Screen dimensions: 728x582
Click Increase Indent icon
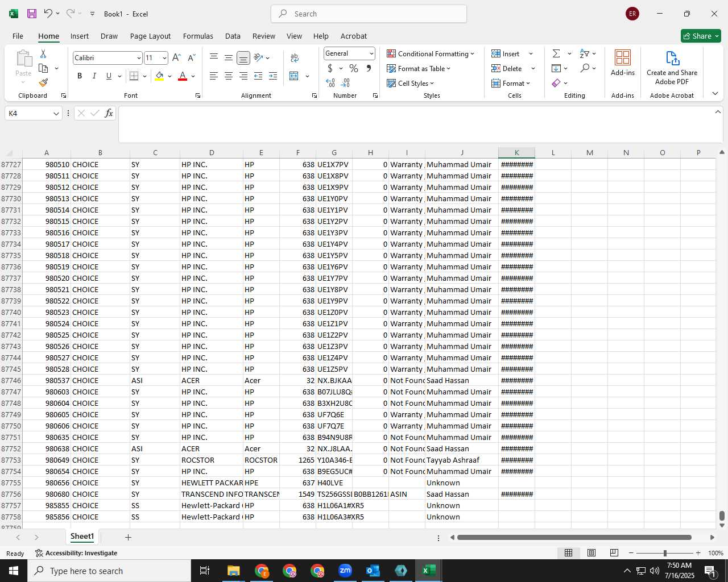point(273,76)
